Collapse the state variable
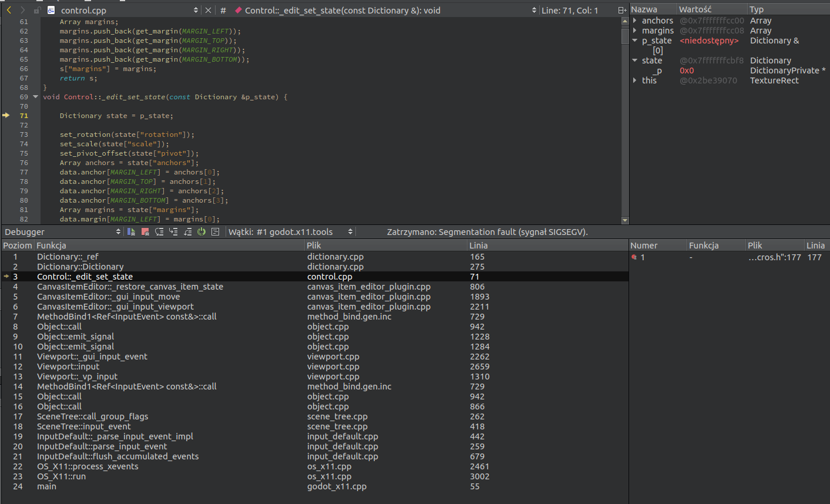This screenshot has width=830, height=504. click(x=635, y=61)
